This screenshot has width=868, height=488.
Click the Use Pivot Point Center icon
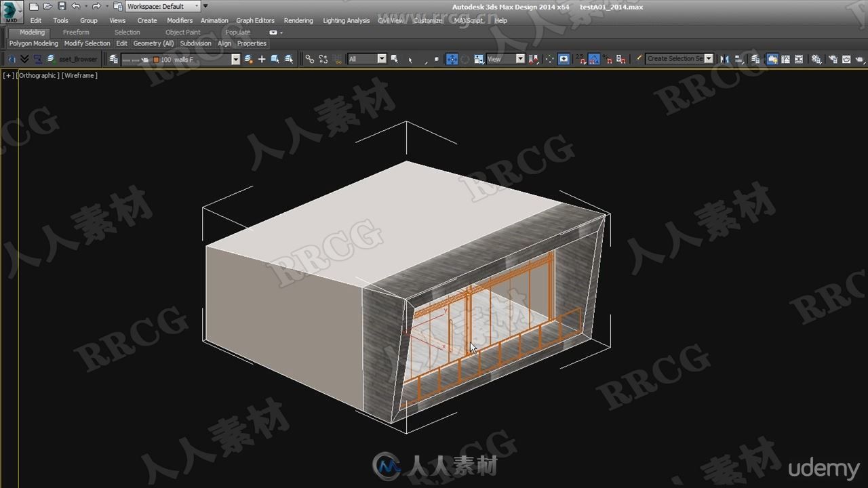(533, 59)
